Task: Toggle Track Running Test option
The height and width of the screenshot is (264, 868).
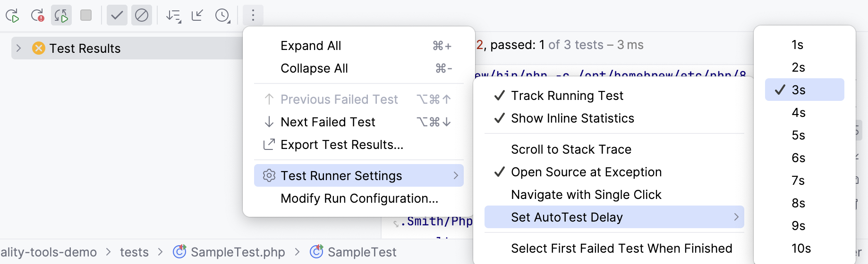Action: pos(567,96)
